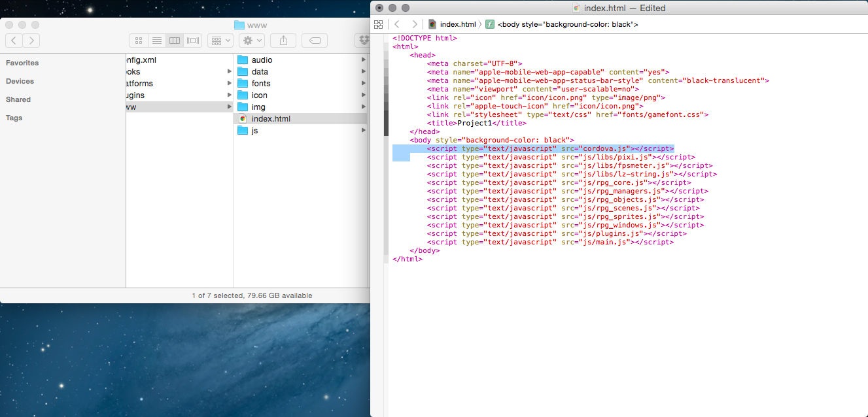Click the www folder icon in Finder title
This screenshot has height=417, width=868.
pyautogui.click(x=239, y=25)
